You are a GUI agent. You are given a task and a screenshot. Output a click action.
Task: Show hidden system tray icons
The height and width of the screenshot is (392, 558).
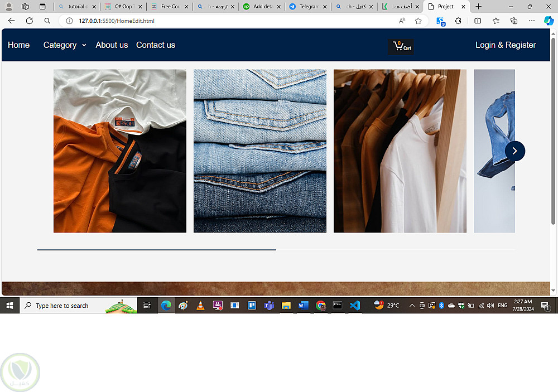click(412, 306)
